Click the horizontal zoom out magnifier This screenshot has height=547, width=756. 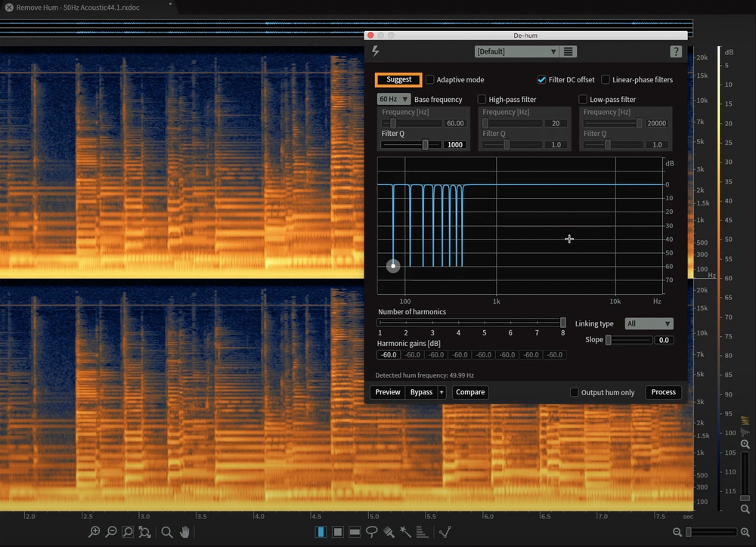pos(677,532)
